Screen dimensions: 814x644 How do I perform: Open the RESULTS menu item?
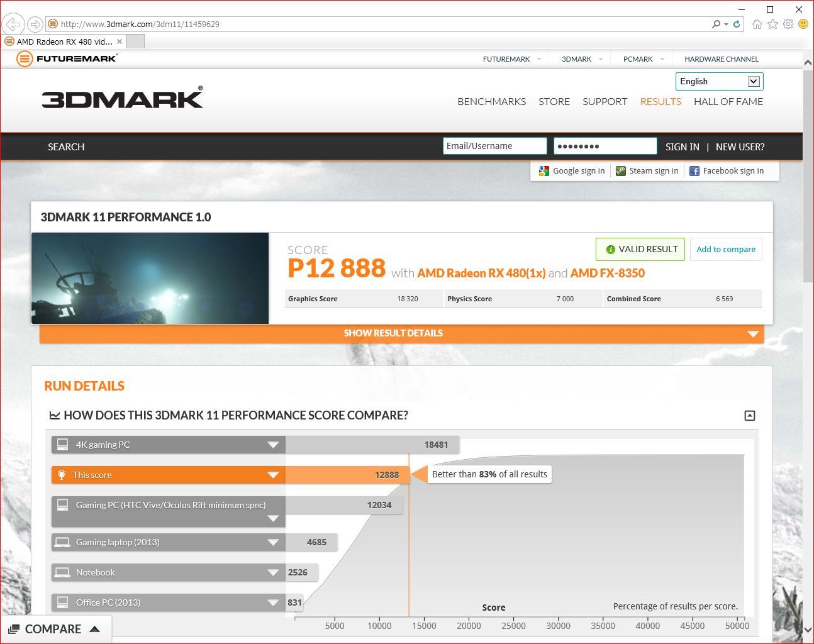click(x=661, y=101)
